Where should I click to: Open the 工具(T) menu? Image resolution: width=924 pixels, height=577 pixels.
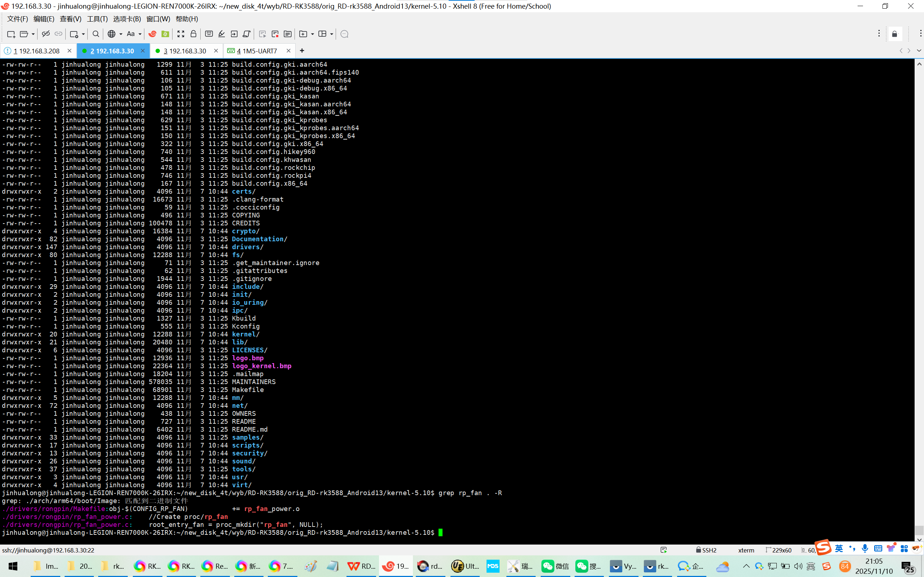pos(97,19)
